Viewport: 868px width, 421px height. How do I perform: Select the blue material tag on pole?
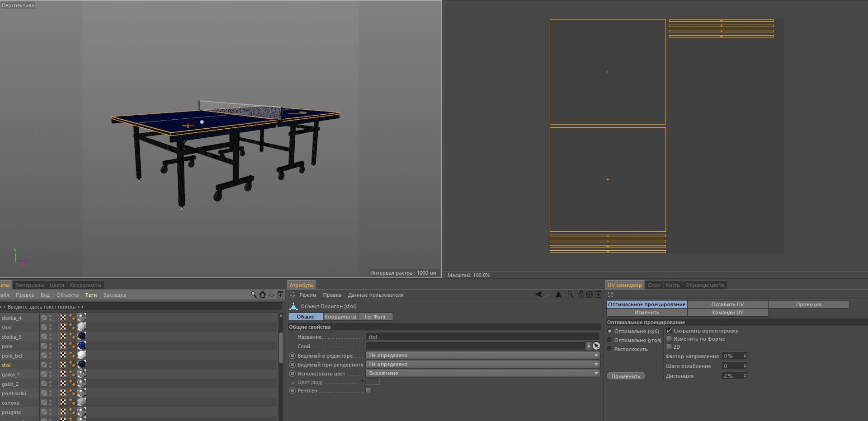82,346
